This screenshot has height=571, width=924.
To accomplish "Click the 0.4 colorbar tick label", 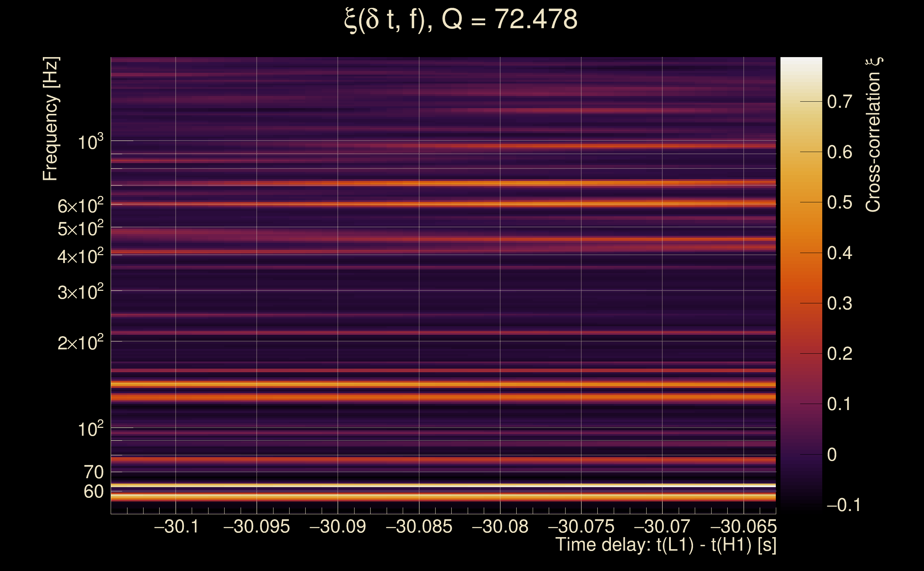I will [x=839, y=253].
